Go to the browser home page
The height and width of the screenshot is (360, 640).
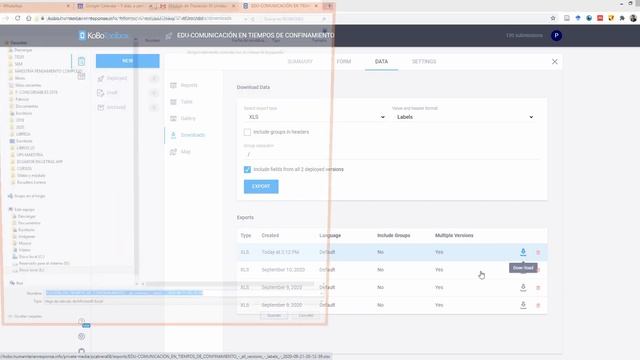pyautogui.click(x=29, y=18)
